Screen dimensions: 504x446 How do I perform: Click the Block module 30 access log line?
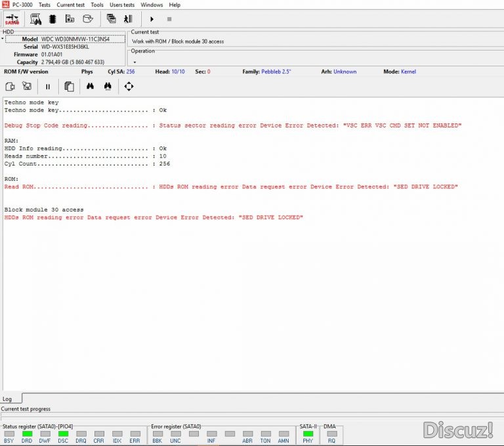click(44, 210)
